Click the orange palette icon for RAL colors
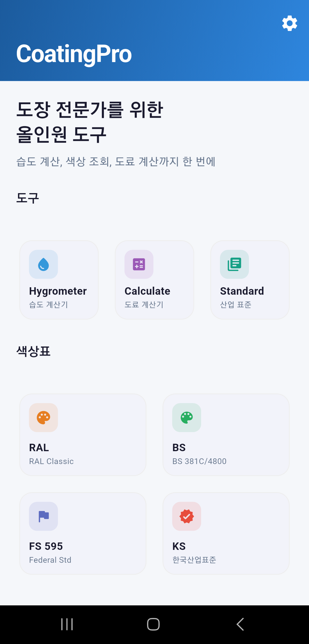Image resolution: width=309 pixels, height=644 pixels. pyautogui.click(x=43, y=418)
